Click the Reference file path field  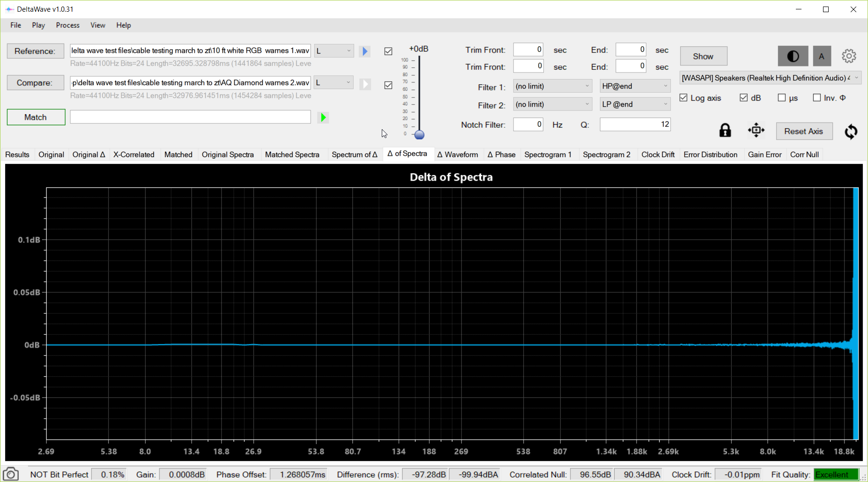point(190,51)
